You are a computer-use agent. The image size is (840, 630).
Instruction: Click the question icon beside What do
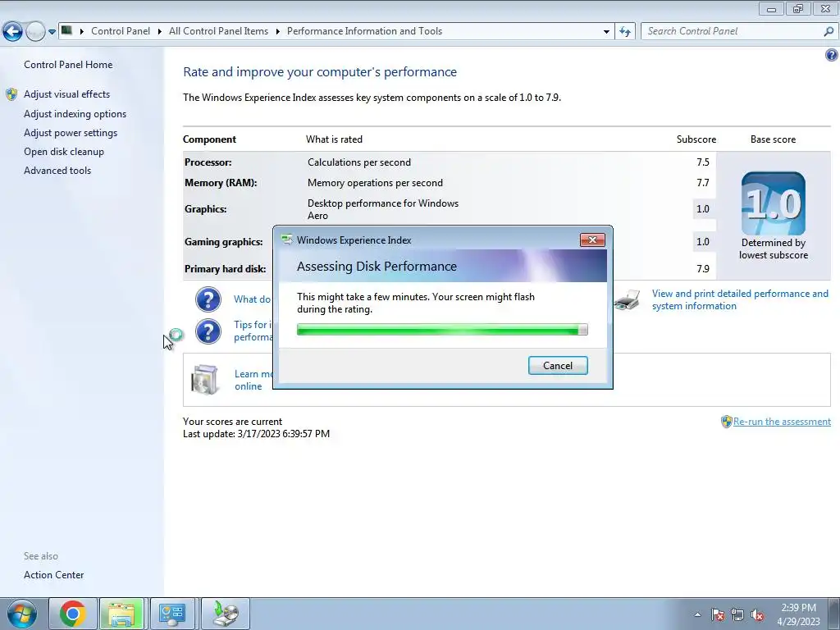pyautogui.click(x=208, y=299)
